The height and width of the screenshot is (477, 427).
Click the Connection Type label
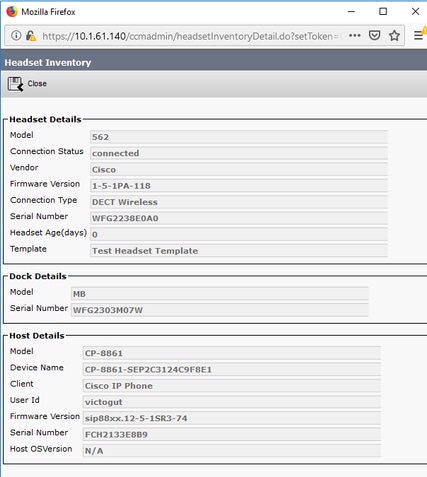click(x=43, y=200)
